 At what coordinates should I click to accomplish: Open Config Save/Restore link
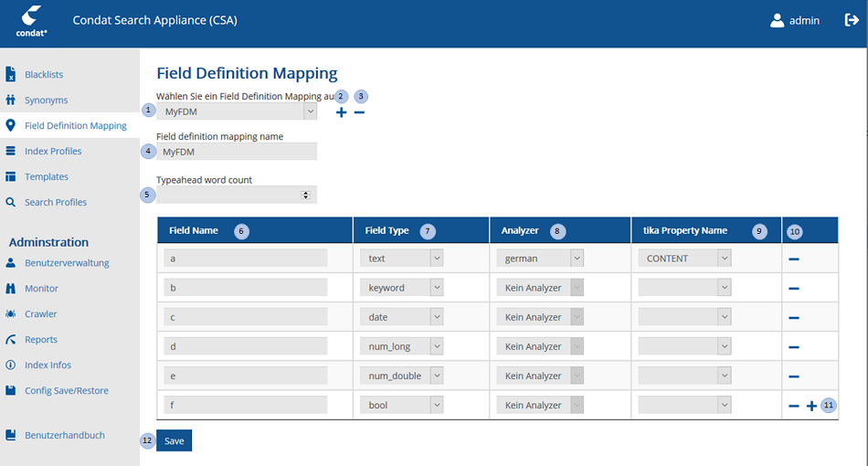click(67, 390)
